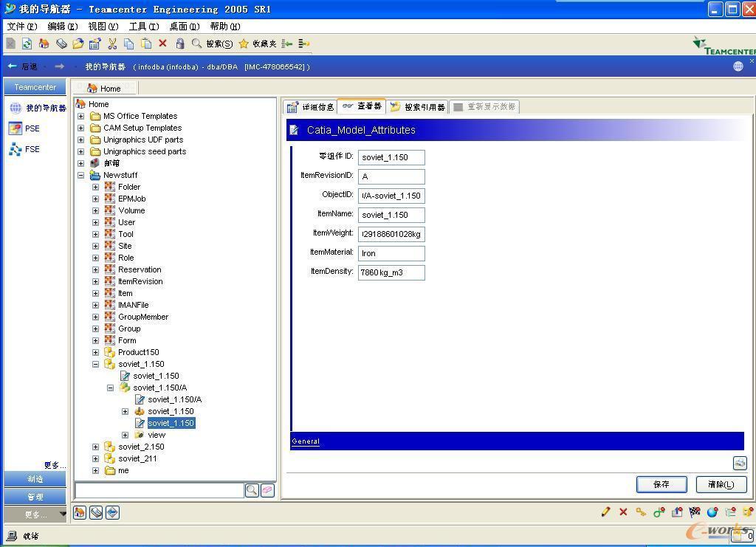The width and height of the screenshot is (756, 547).
Task: Collapse the soviet_1.150/A revision node
Action: pyautogui.click(x=111, y=388)
